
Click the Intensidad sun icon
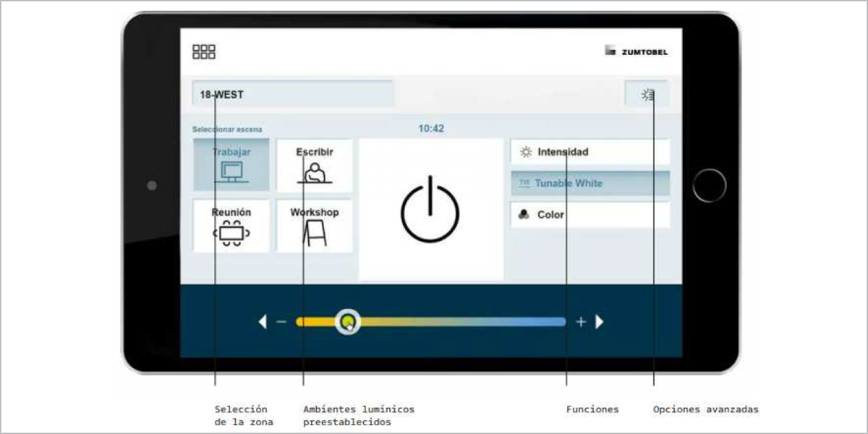526,152
